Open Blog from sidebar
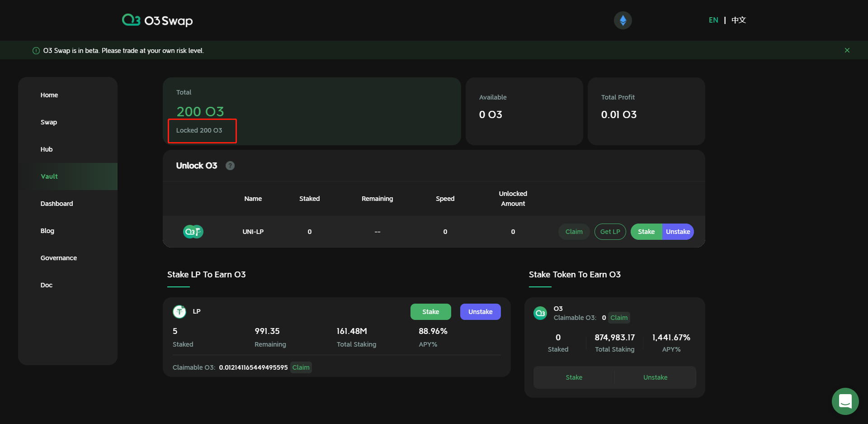Image resolution: width=868 pixels, height=424 pixels. click(47, 231)
